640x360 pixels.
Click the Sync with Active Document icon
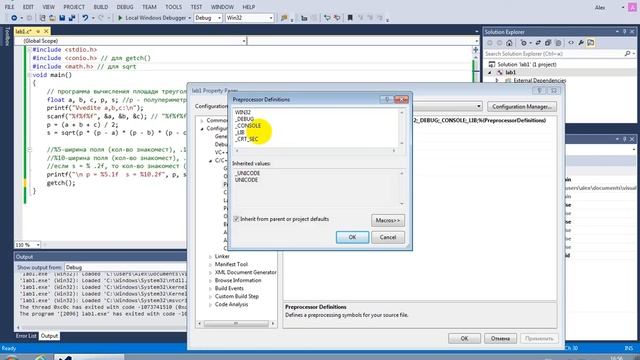pyautogui.click(x=538, y=43)
